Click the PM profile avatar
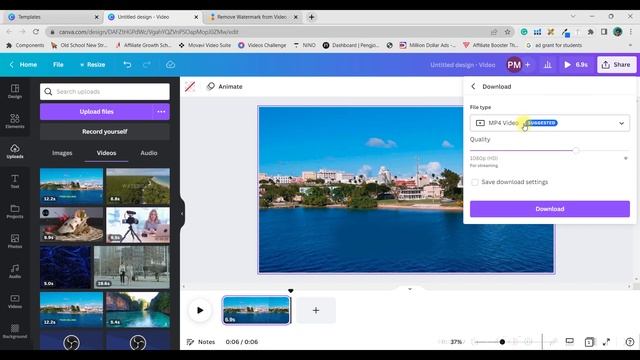This screenshot has height=360, width=640. 514,64
